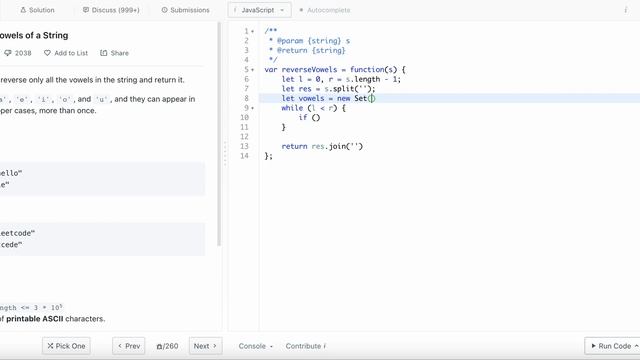Click the vertical pane divider handle
The width and height of the screenshot is (640, 360).
(224, 153)
